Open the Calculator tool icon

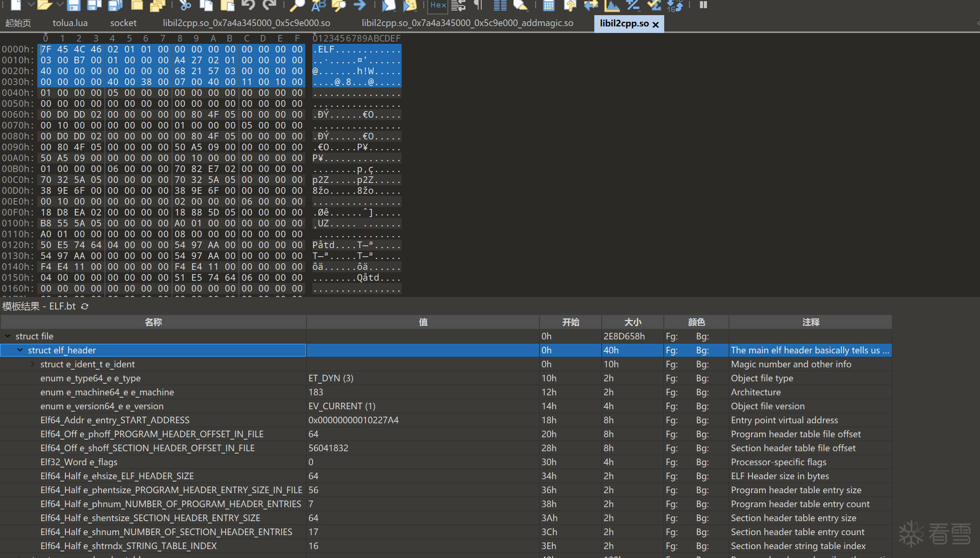[x=548, y=5]
